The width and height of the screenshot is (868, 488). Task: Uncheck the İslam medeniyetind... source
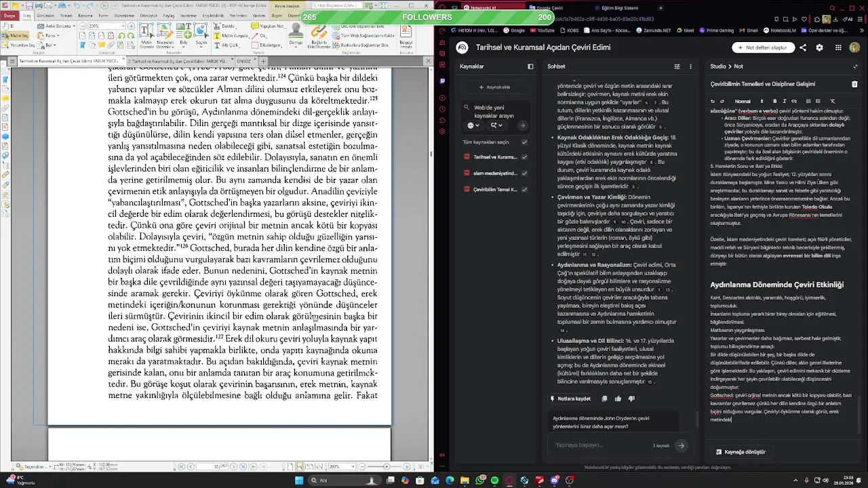(x=524, y=173)
